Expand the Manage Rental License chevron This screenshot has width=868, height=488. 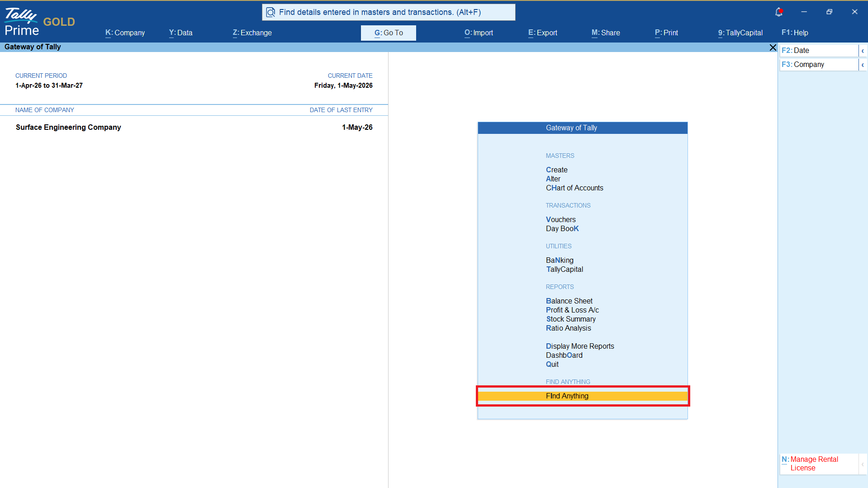click(863, 464)
